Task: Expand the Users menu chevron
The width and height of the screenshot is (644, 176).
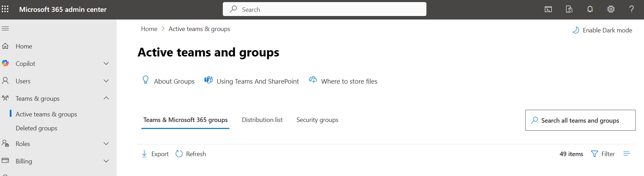Action: coord(106,81)
